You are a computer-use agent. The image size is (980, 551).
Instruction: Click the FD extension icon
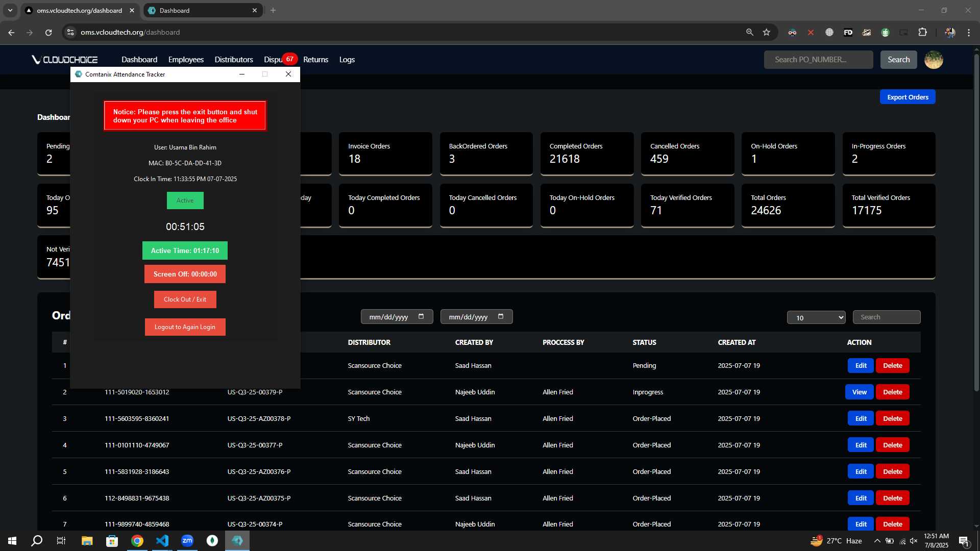click(848, 32)
